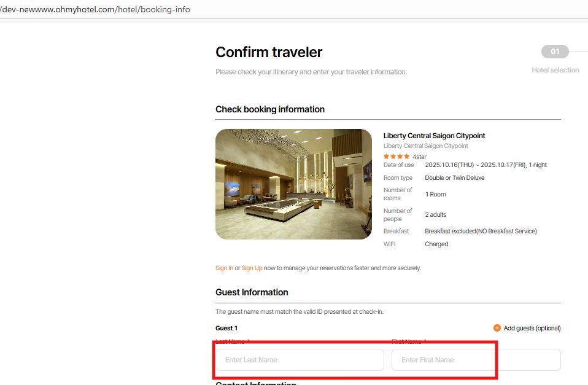Click the Check booking information heading
This screenshot has height=385, width=588.
coord(270,109)
